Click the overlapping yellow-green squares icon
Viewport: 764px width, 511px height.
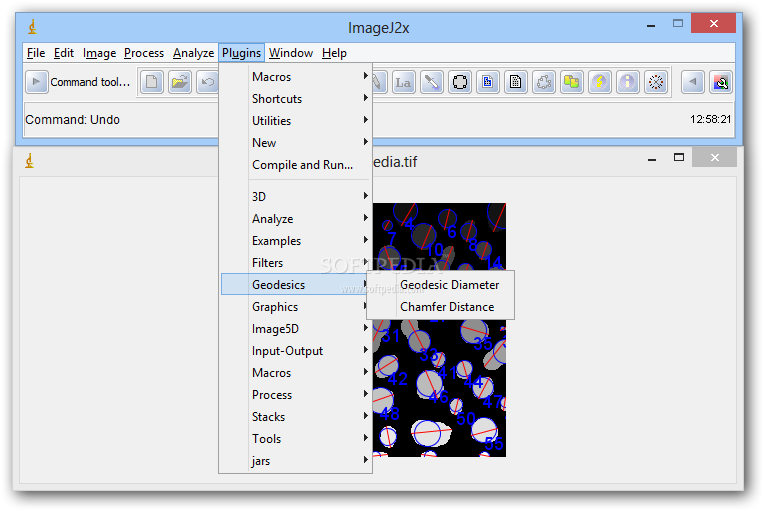click(x=572, y=82)
